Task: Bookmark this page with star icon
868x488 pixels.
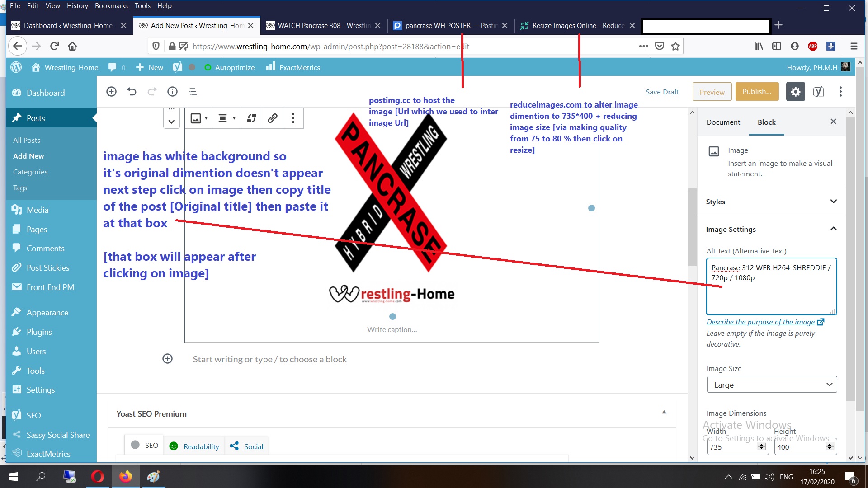Action: coord(675,46)
